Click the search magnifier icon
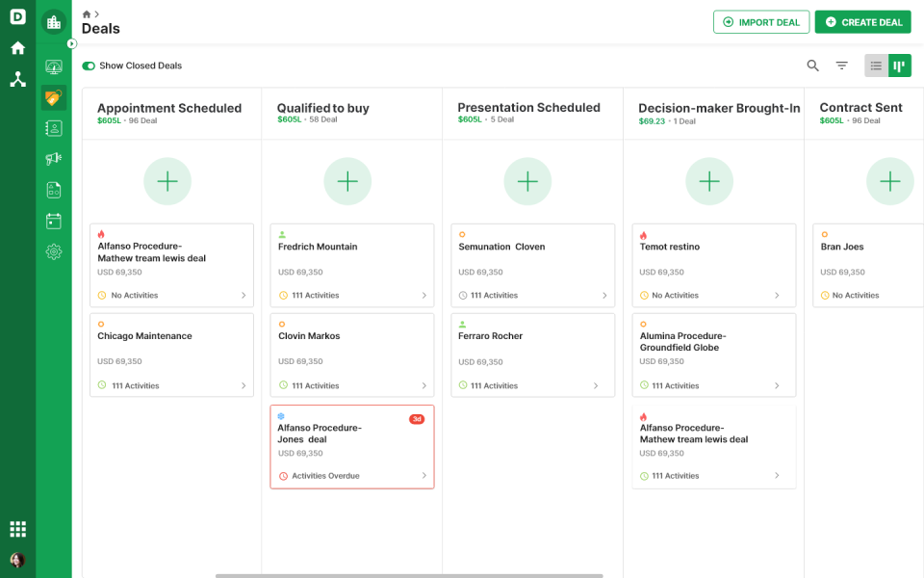The width and height of the screenshot is (924, 578). (x=812, y=66)
